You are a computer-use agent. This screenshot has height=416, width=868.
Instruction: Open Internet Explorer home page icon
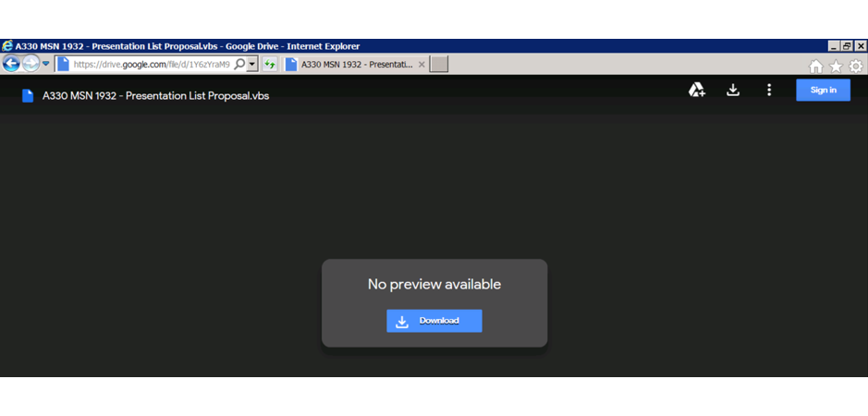(815, 66)
